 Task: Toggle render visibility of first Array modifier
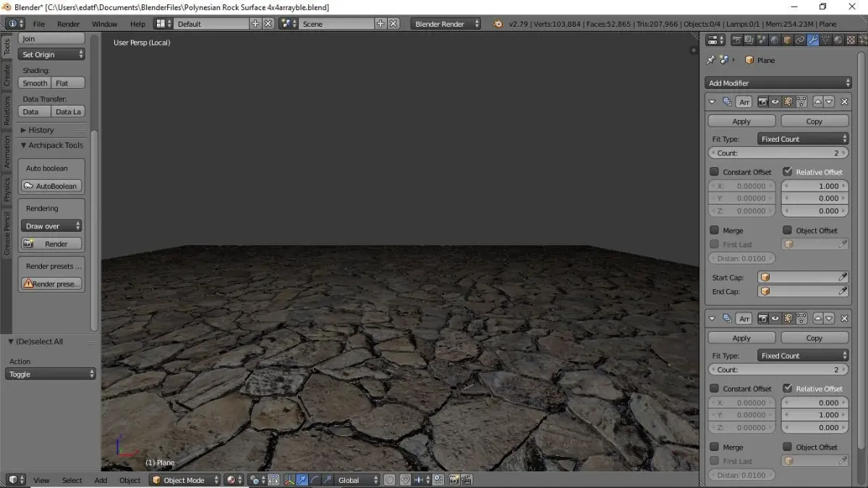(x=762, y=102)
